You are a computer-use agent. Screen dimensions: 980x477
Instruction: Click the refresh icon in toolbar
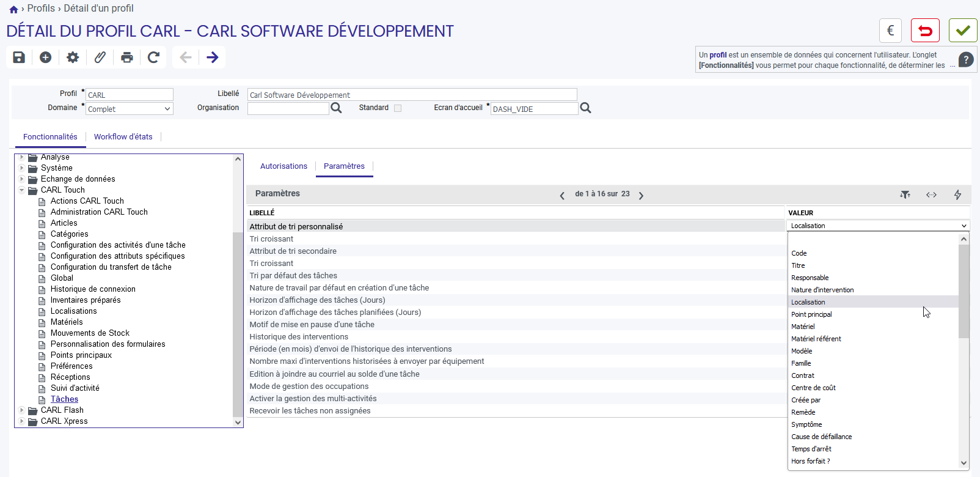153,57
